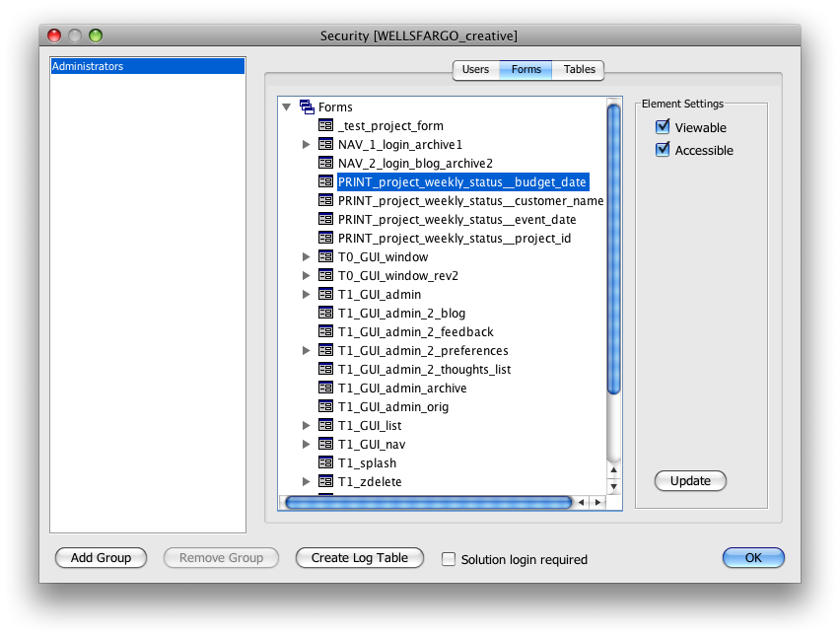Viewport: 840px width, 637px height.
Task: Select the Forms tab
Action: pyautogui.click(x=526, y=70)
